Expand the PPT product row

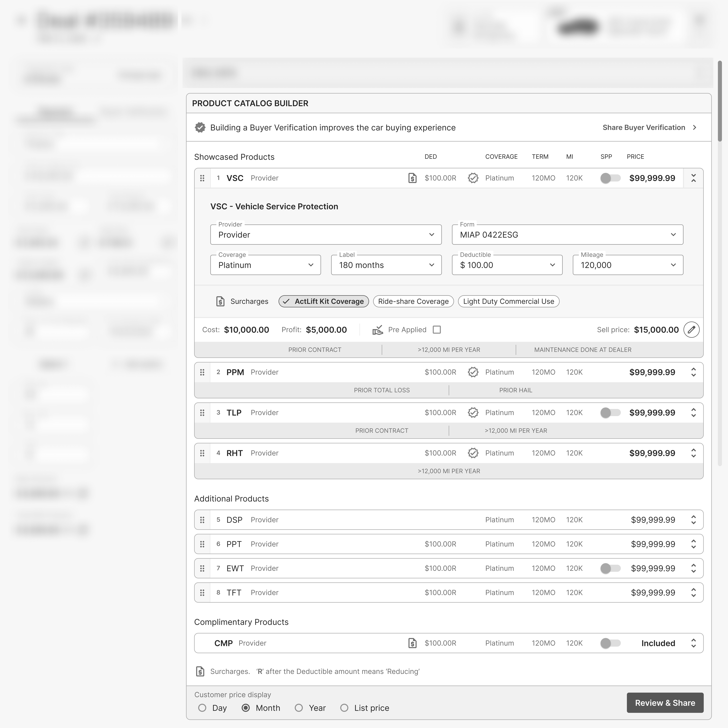693,544
